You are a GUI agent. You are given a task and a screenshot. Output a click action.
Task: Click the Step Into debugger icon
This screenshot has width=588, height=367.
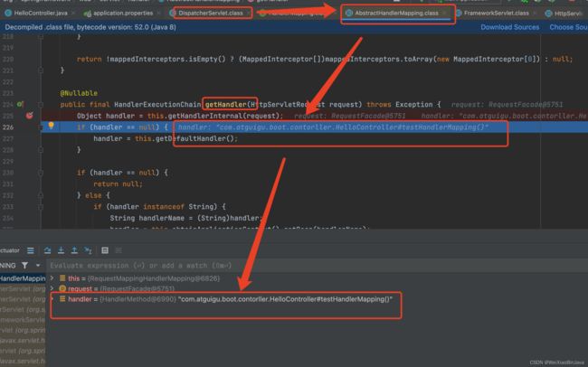[61, 250]
